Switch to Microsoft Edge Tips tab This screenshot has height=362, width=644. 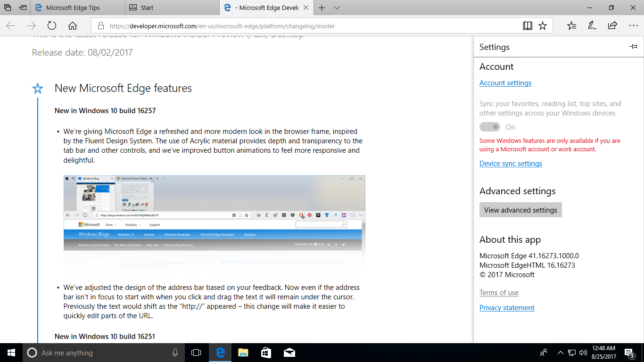click(x=78, y=8)
